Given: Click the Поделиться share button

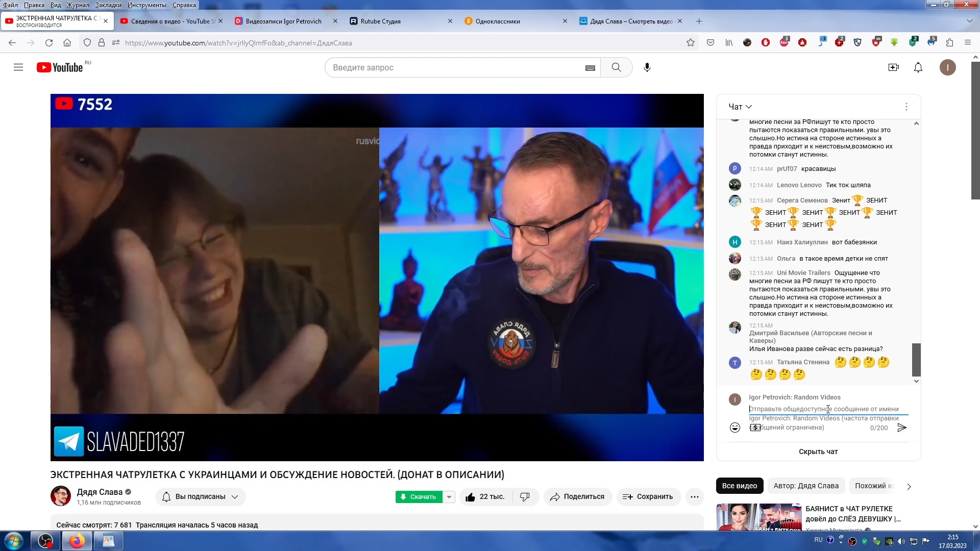Looking at the screenshot, I should click(x=577, y=497).
